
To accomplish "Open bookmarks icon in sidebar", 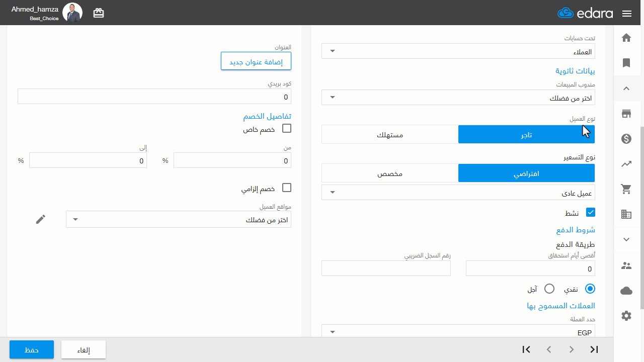I will click(626, 63).
